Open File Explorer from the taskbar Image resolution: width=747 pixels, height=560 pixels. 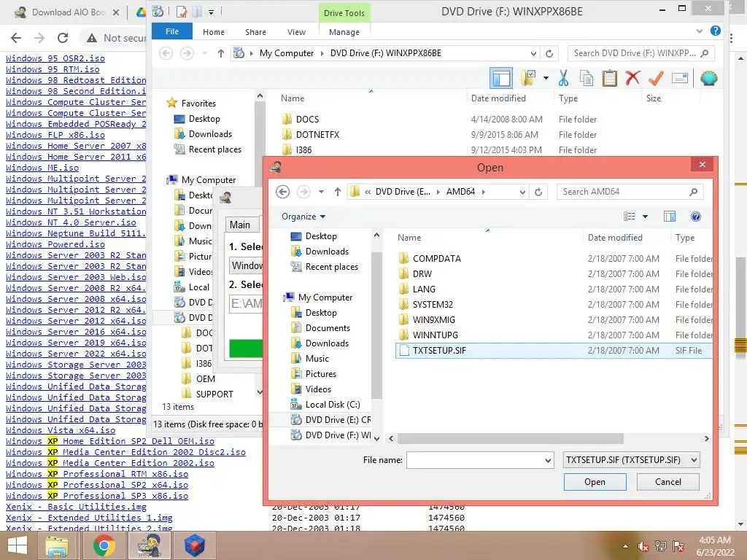[57, 545]
